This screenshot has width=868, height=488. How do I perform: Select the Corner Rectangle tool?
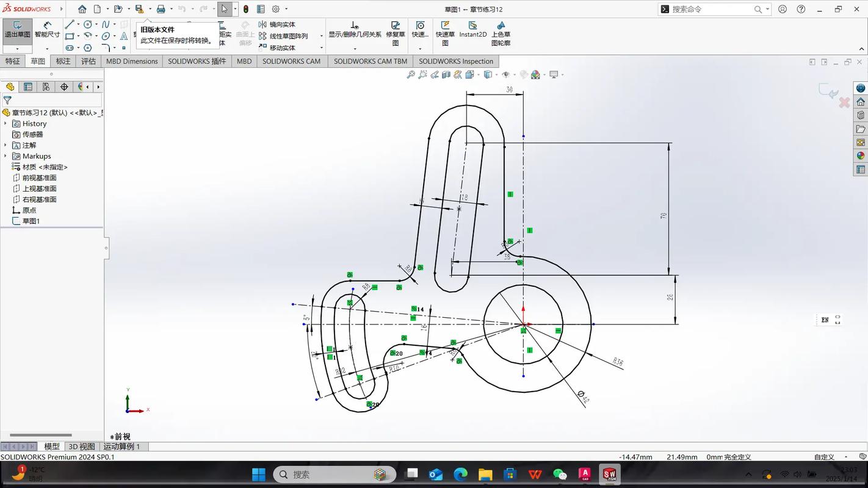pos(70,36)
